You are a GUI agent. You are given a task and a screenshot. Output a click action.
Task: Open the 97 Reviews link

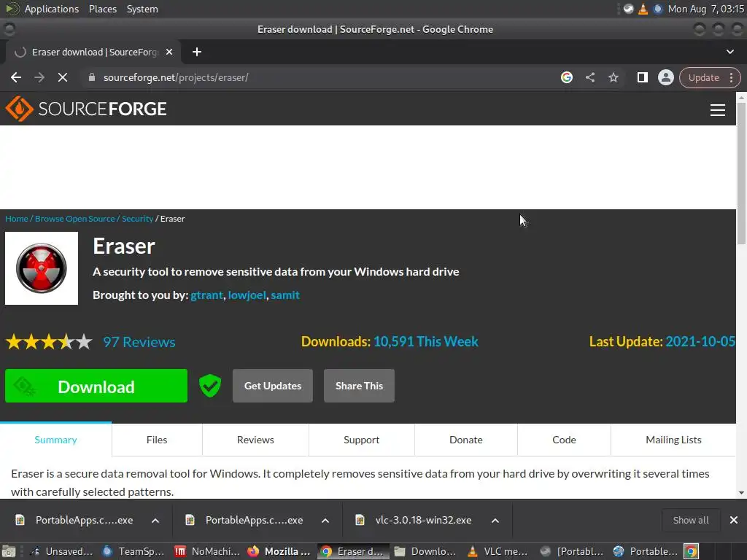click(139, 342)
